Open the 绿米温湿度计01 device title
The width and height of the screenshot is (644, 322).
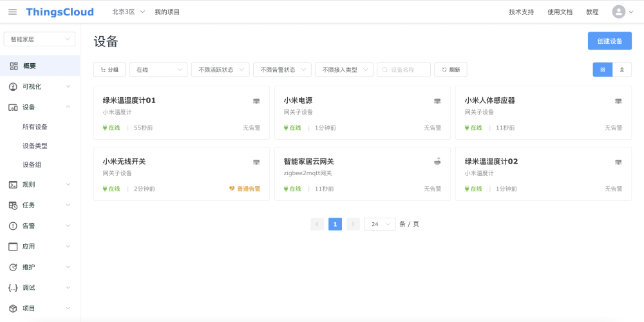[x=129, y=100]
